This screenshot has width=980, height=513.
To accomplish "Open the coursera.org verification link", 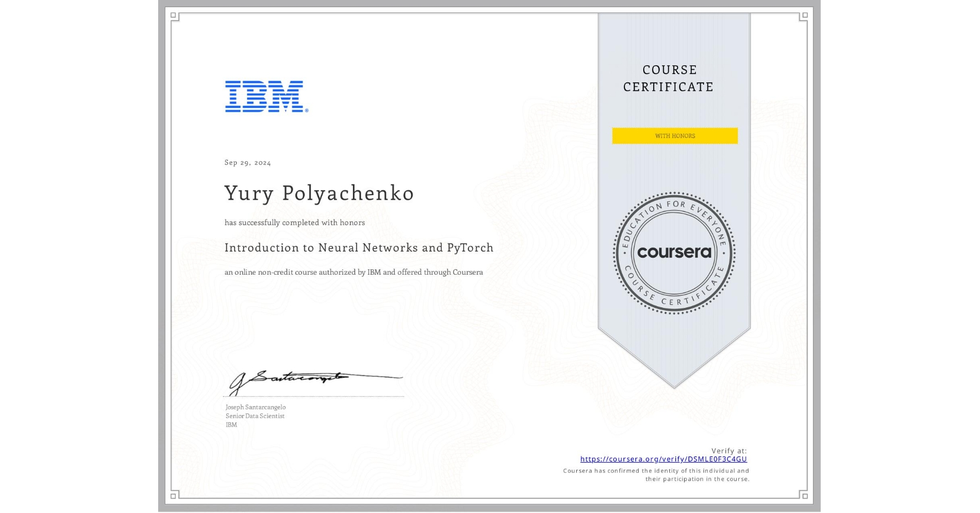I will pos(664,459).
